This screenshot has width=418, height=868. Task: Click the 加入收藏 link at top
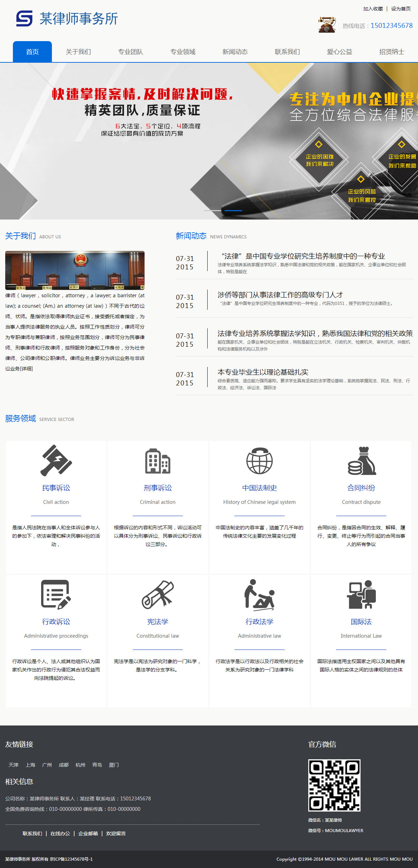(x=373, y=9)
